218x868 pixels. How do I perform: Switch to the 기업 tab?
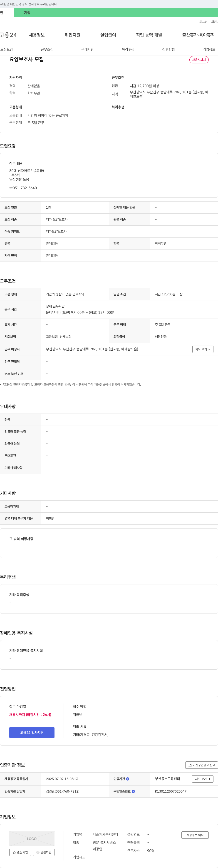click(x=27, y=13)
